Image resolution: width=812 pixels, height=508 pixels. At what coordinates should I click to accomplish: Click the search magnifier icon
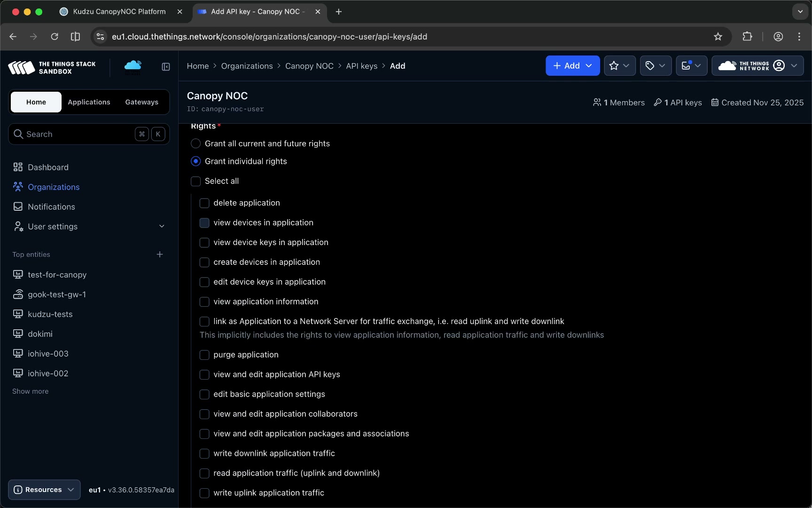click(18, 134)
